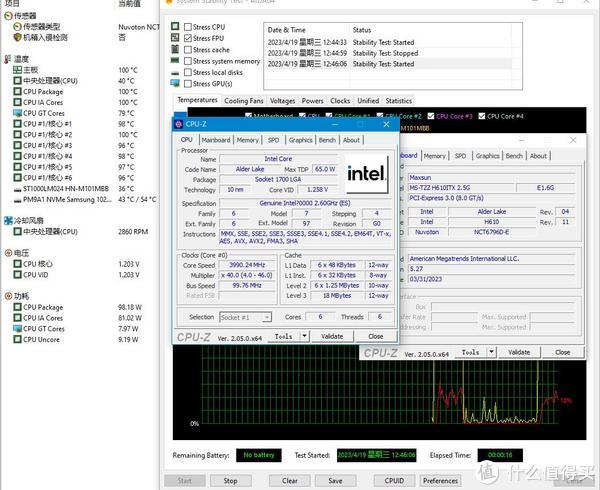
Task: Click the 功耗 power category icon
Action: point(8,296)
